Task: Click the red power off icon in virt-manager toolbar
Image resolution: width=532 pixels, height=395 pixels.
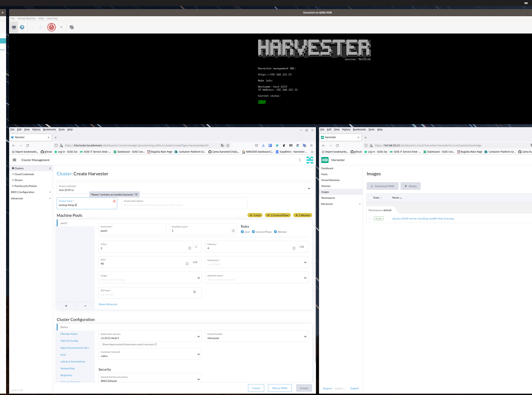Action: pos(51,27)
